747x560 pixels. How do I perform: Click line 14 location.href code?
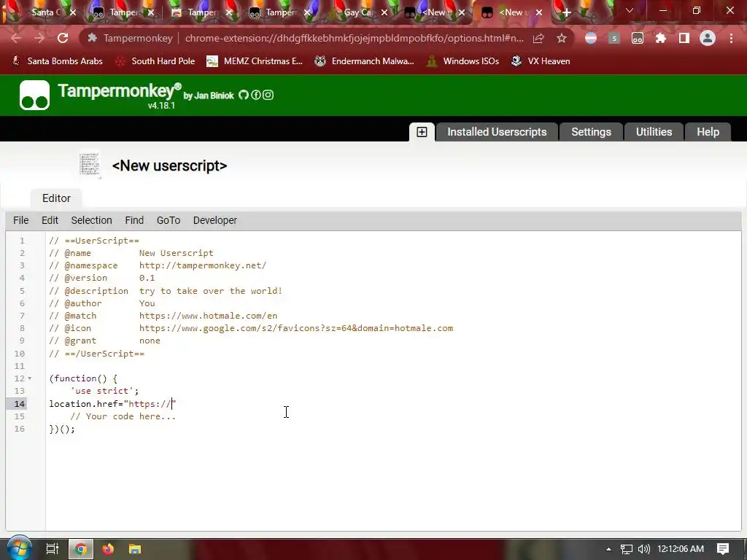coord(113,404)
